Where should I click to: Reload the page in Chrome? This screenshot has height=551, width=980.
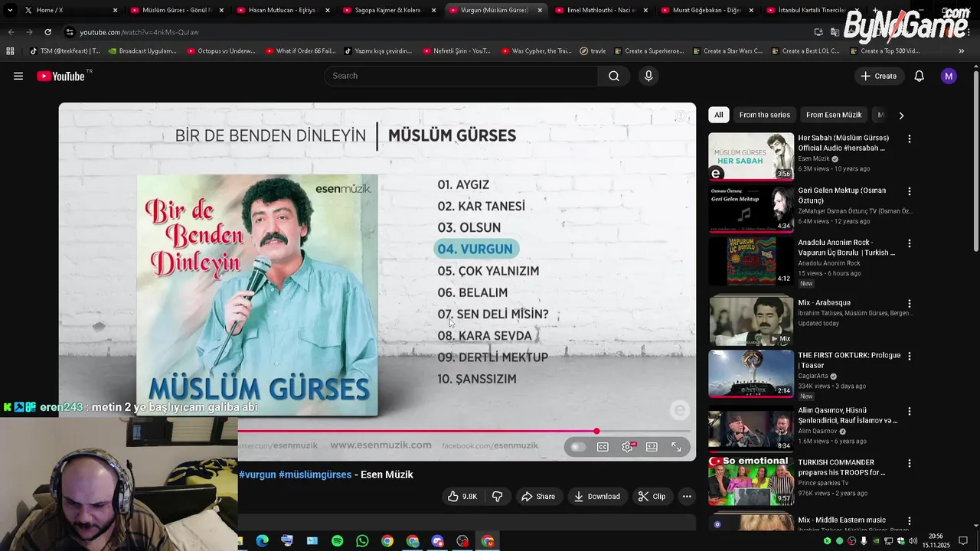point(47,32)
